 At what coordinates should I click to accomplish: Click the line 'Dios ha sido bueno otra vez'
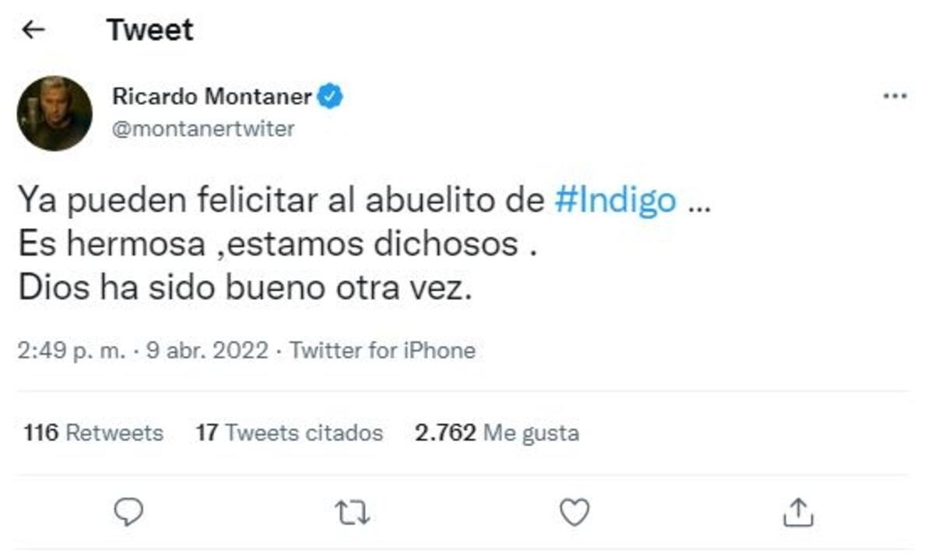pos(245,289)
